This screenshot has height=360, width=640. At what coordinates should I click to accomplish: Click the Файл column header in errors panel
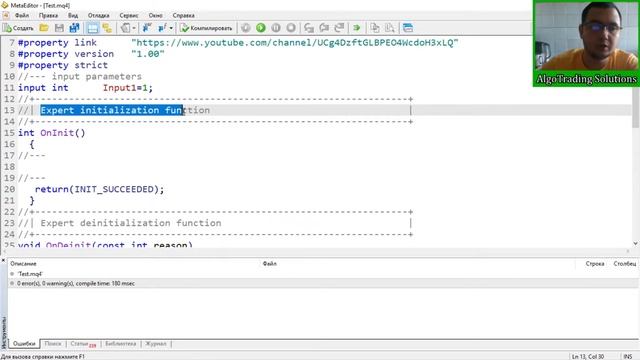[x=269, y=264]
